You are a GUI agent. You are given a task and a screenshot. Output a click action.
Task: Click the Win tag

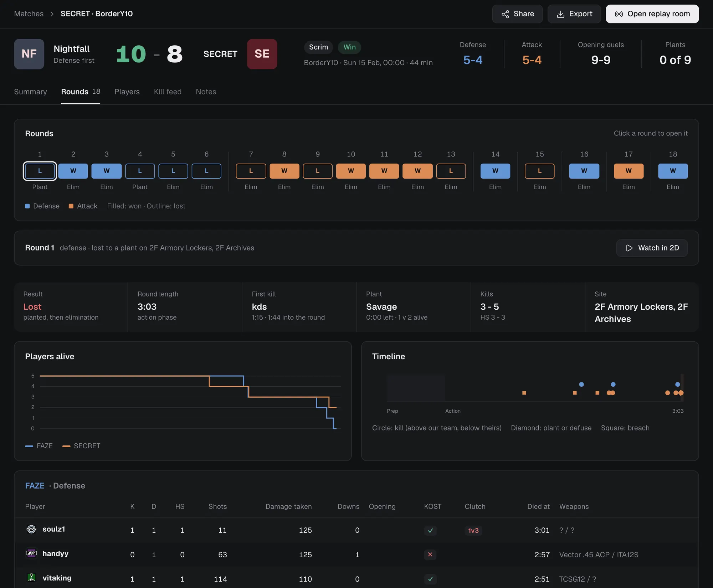click(349, 47)
